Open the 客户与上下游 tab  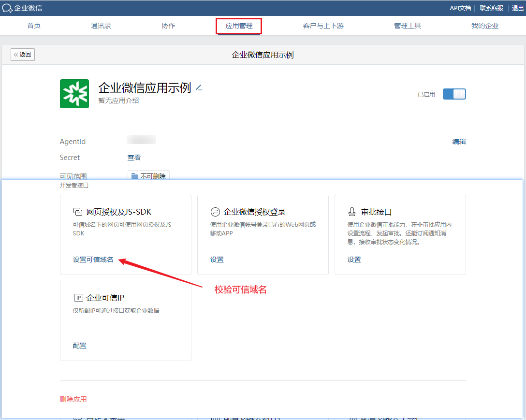point(323,26)
